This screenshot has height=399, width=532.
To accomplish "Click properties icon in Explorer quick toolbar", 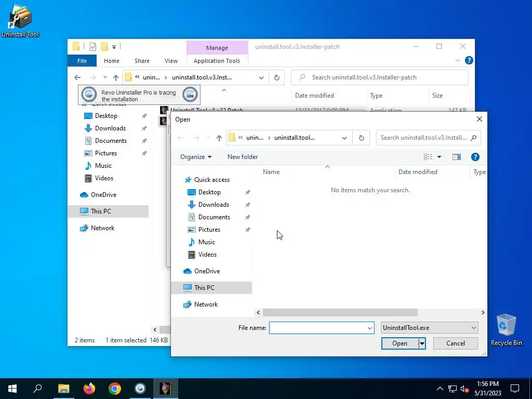I will 92,47.
